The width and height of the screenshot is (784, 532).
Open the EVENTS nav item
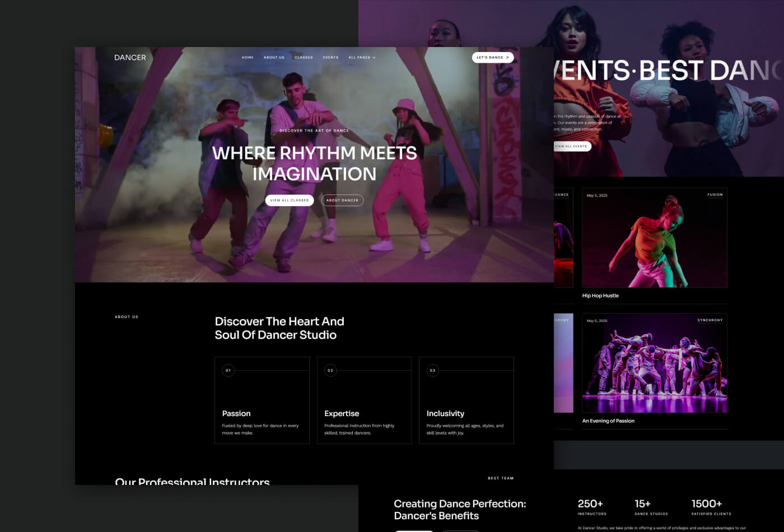330,57
